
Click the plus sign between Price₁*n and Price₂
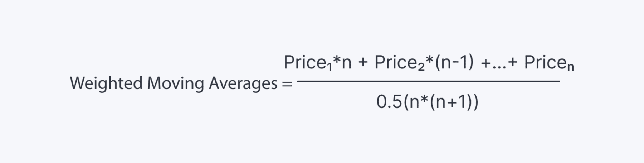pos(363,63)
